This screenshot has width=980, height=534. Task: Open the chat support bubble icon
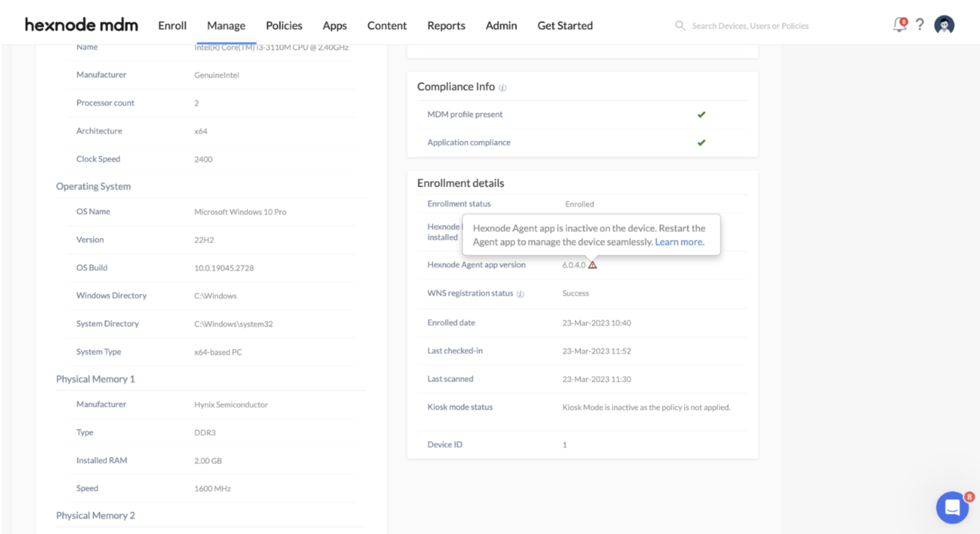(x=952, y=507)
